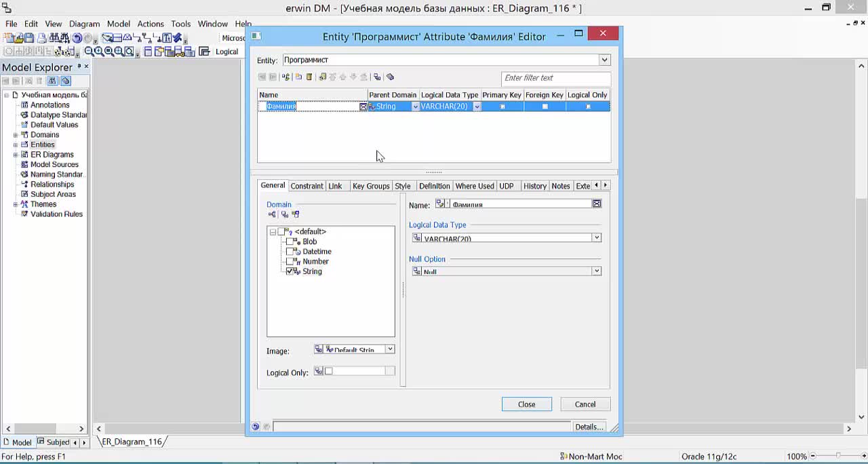868x464 pixels.
Task: Toggle Primary Key checkbox for Фамилия row
Action: 502,107
